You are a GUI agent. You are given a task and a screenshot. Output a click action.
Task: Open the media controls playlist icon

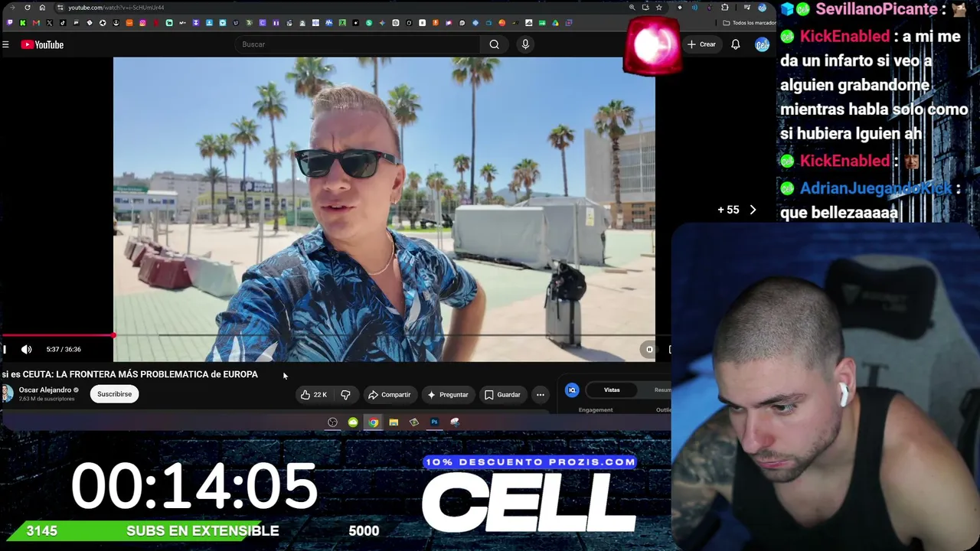(747, 8)
